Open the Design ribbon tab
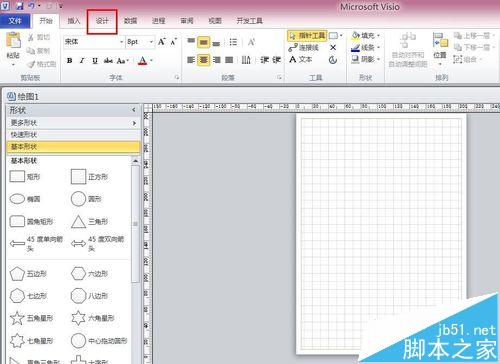Screen dimensions: 500x364 pos(102,21)
